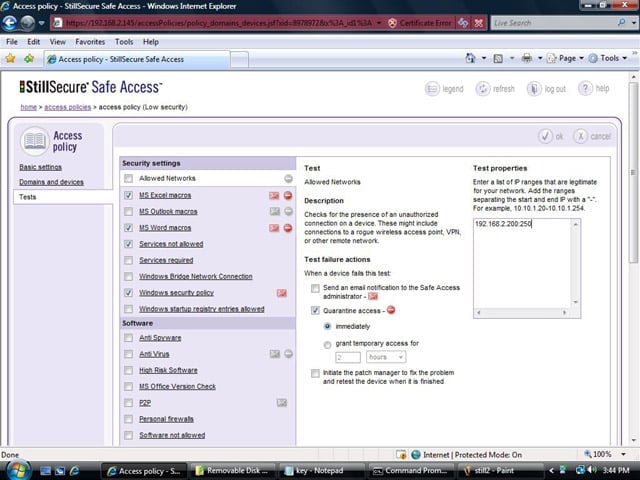Select the immediately radio button
640x480 pixels.
327,327
